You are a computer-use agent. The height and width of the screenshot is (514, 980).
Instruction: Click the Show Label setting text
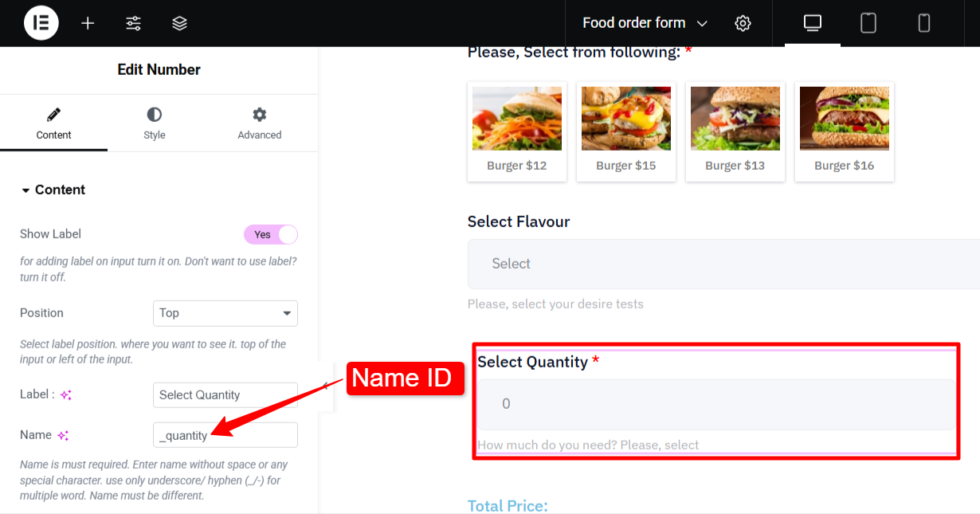[50, 234]
